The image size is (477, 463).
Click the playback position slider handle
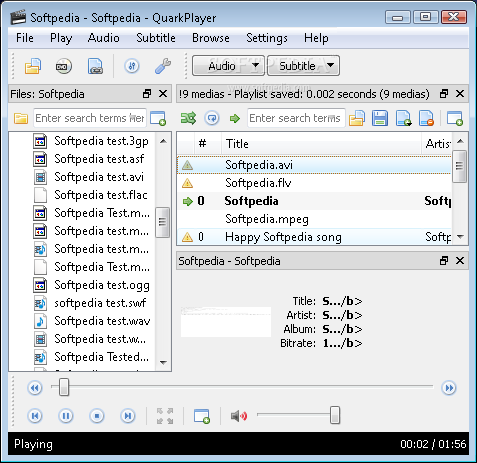point(64,387)
